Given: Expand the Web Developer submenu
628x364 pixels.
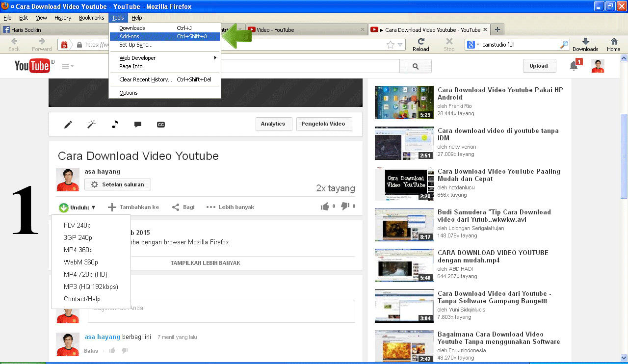Looking at the screenshot, I should point(164,58).
